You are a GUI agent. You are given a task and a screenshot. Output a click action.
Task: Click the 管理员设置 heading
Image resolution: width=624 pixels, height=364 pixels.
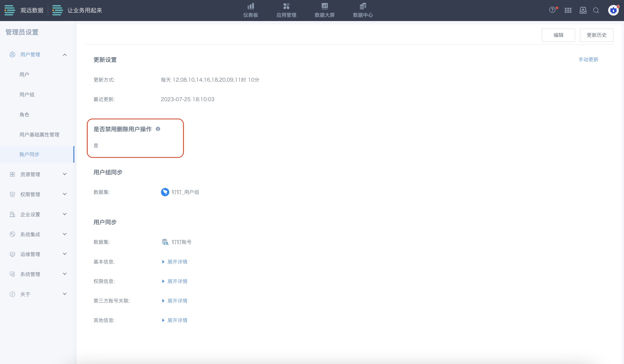[22, 32]
